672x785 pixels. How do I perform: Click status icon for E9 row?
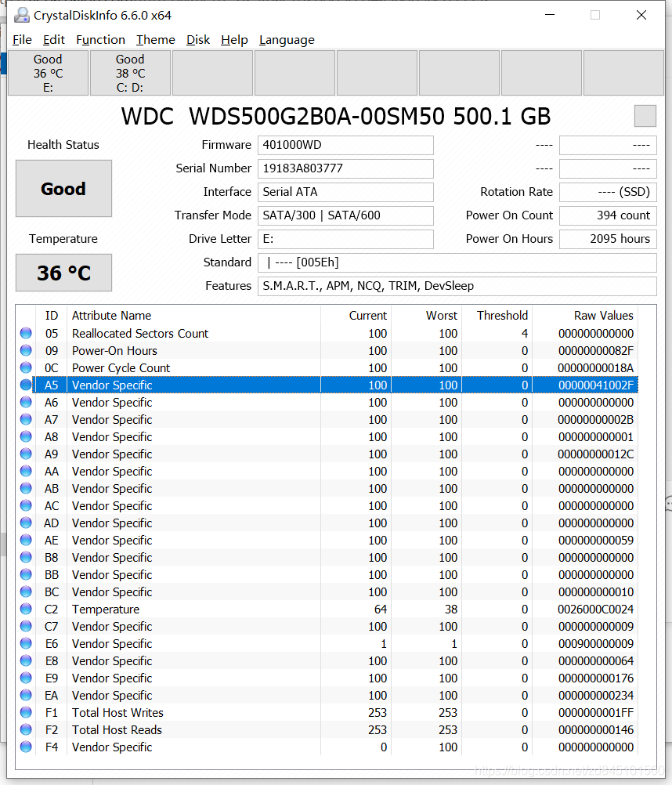click(26, 678)
